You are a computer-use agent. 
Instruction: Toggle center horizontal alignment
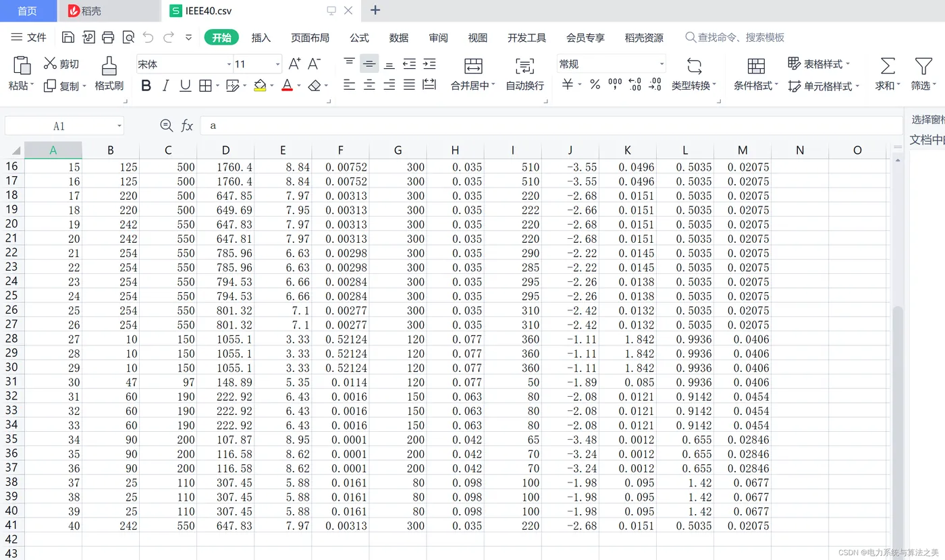[369, 84]
